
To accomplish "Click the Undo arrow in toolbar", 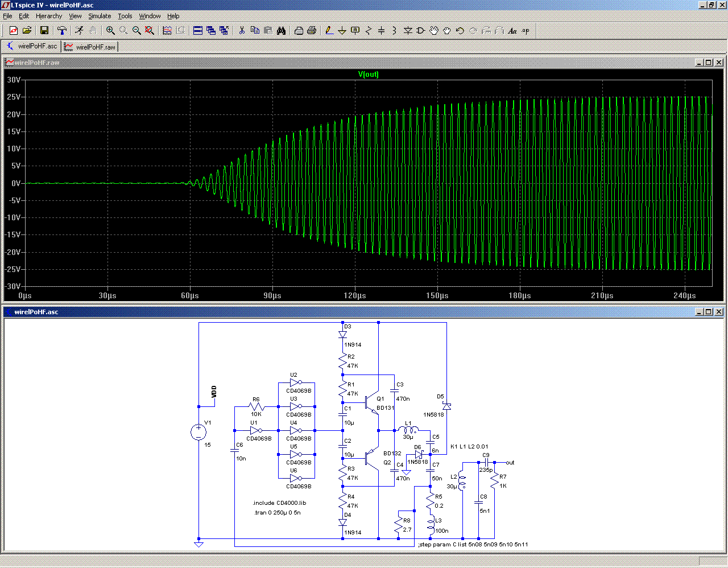I will click(460, 31).
